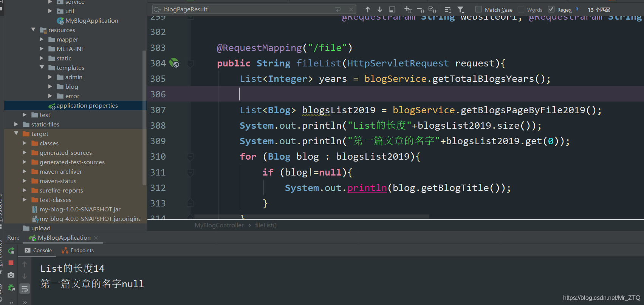
Task: Open regex help question mark link
Action: coord(577,10)
